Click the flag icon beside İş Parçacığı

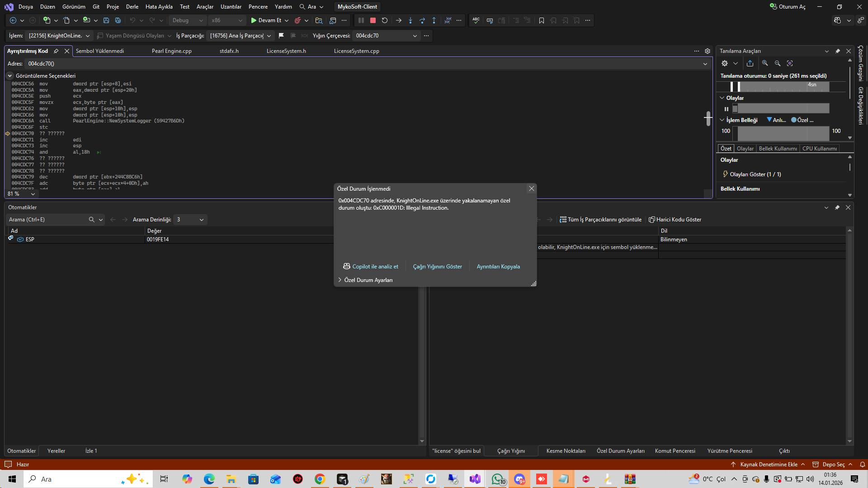point(281,36)
